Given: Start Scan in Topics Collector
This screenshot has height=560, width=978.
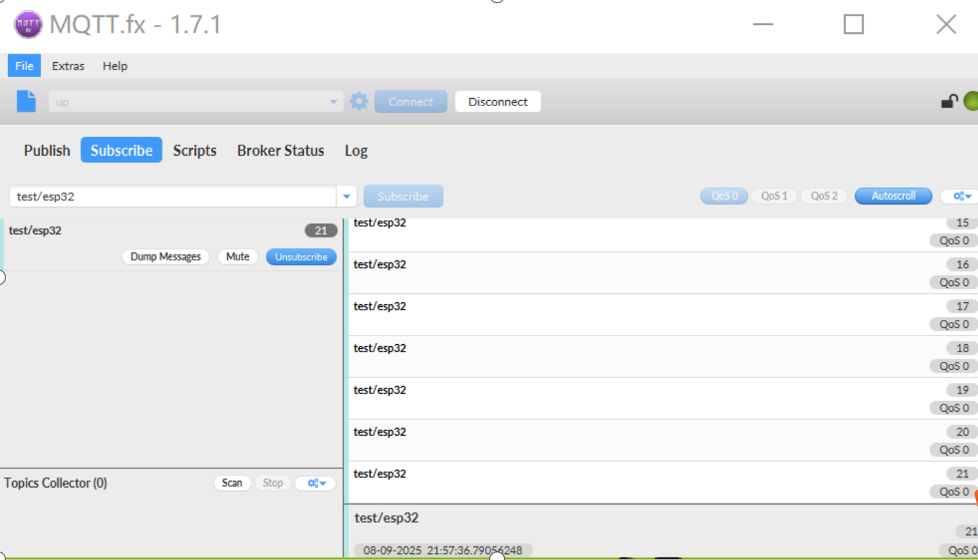Looking at the screenshot, I should [232, 483].
